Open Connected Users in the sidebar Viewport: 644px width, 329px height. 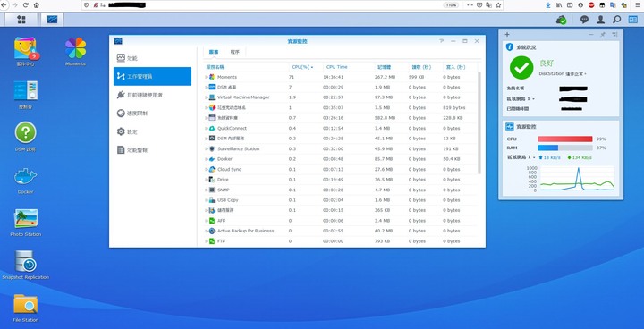point(152,95)
